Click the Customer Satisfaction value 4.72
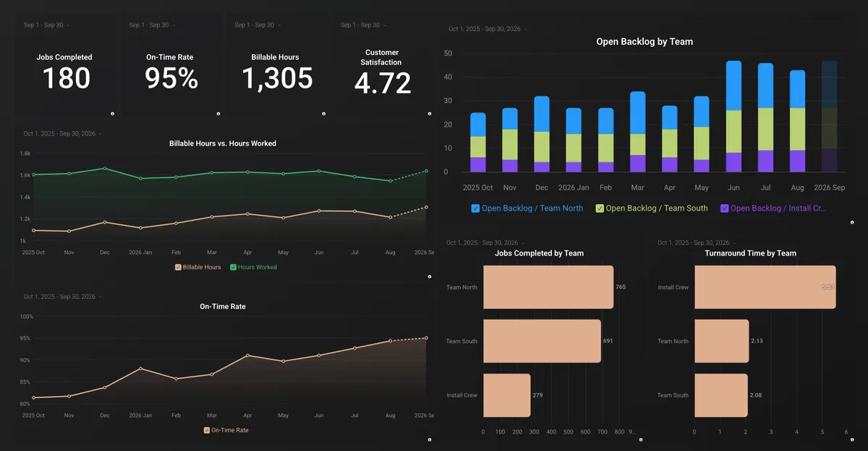Image resolution: width=868 pixels, height=451 pixels. coord(383,83)
